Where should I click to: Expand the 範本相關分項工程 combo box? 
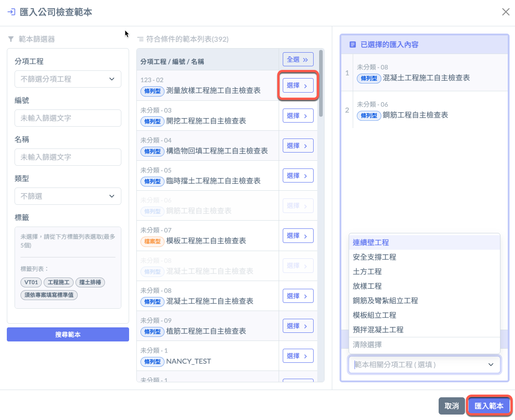point(425,365)
